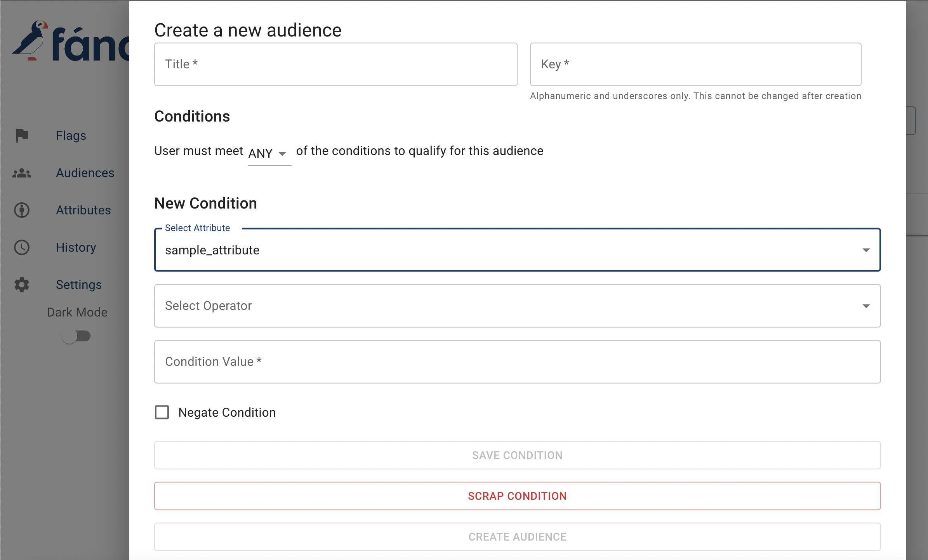
Task: Click the Attributes person-circle icon
Action: click(x=22, y=210)
